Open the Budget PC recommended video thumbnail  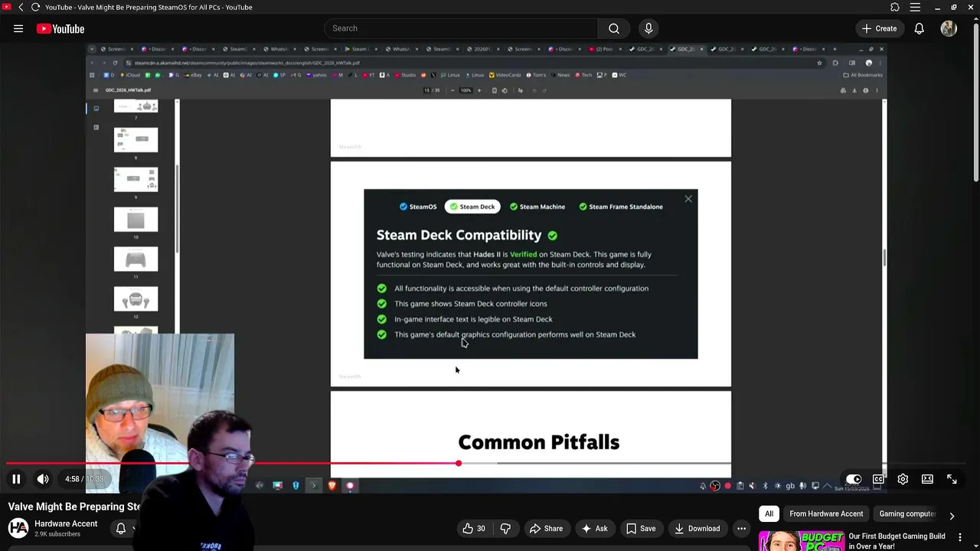click(x=800, y=540)
